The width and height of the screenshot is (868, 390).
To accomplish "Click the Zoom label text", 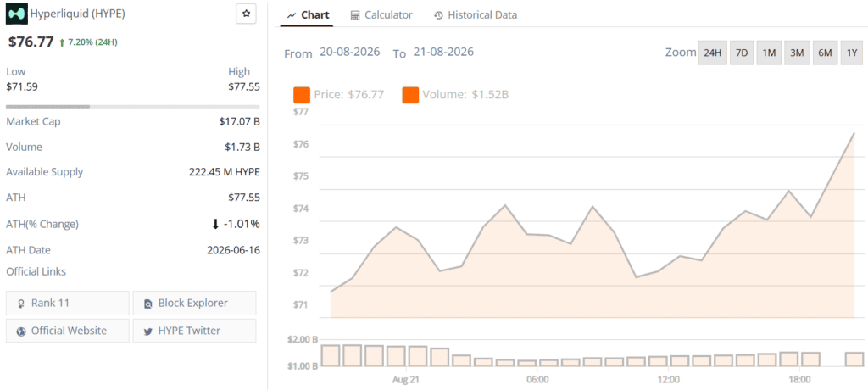I will click(681, 53).
